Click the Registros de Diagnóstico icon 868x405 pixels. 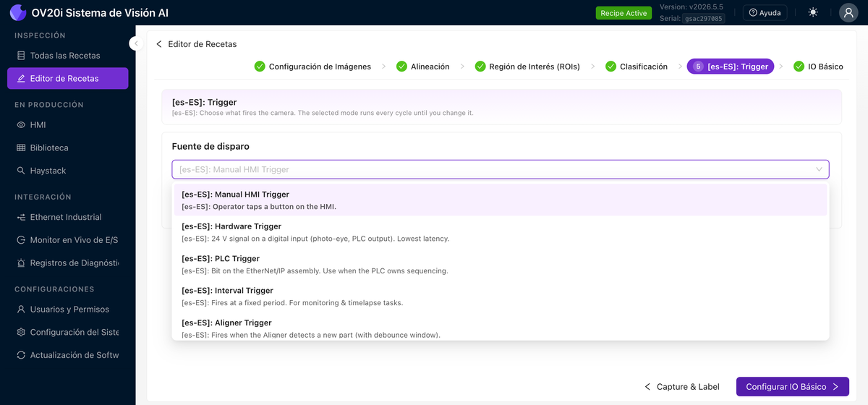(x=21, y=263)
